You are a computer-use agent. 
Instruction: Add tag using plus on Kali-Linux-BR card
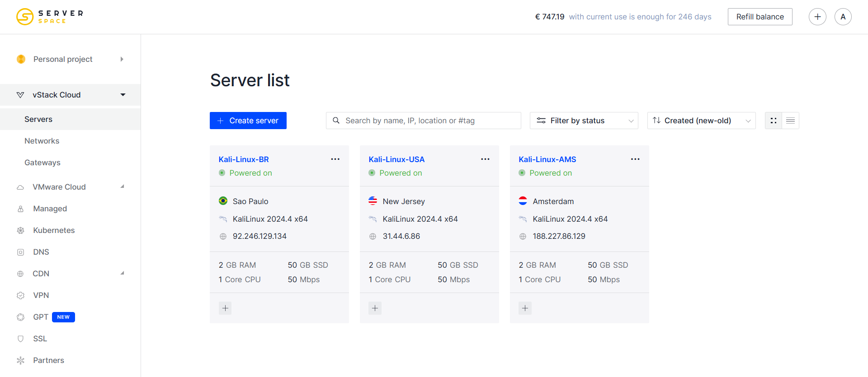225,308
